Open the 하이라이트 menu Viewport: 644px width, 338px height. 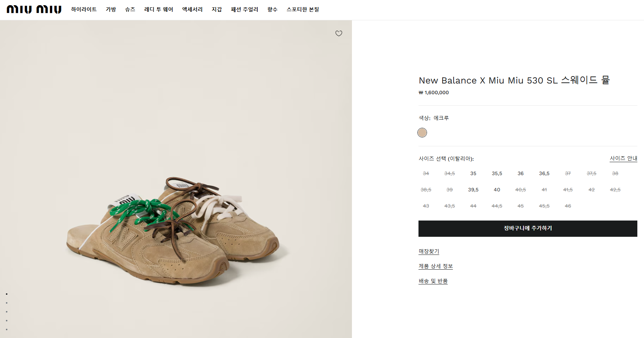pos(84,9)
